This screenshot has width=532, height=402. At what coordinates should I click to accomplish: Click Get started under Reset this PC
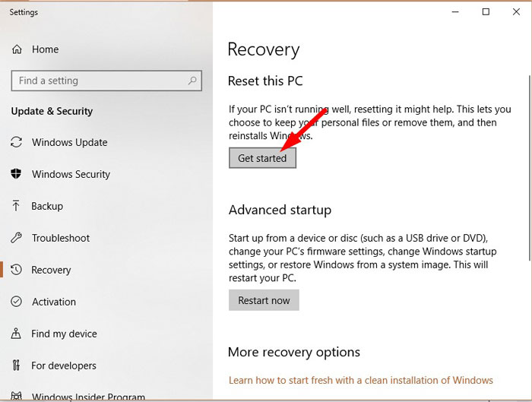[262, 158]
